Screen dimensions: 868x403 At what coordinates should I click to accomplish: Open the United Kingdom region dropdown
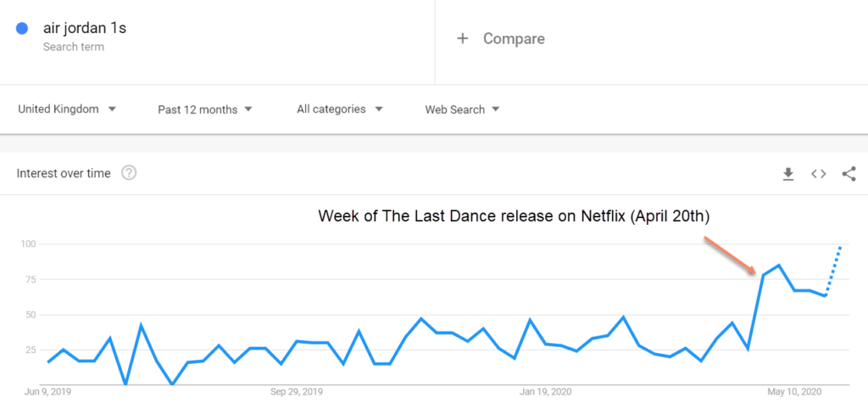(67, 109)
